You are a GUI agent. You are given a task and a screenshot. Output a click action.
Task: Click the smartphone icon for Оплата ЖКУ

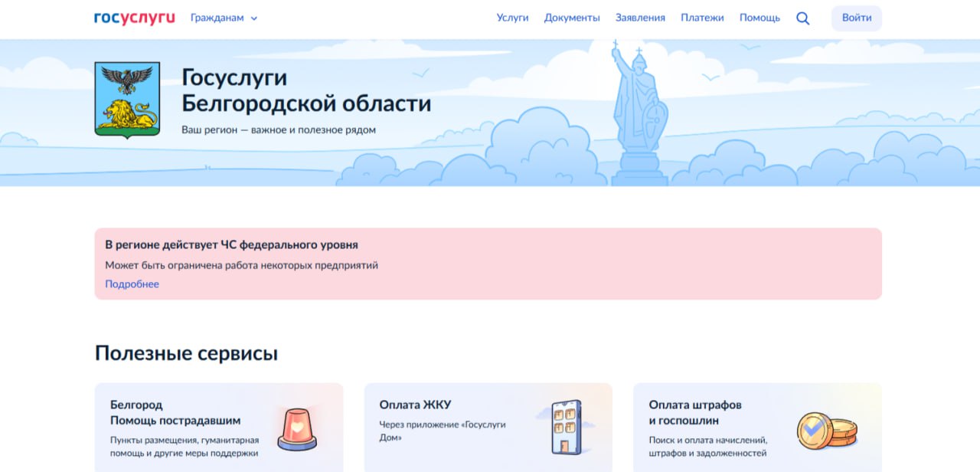tap(565, 427)
